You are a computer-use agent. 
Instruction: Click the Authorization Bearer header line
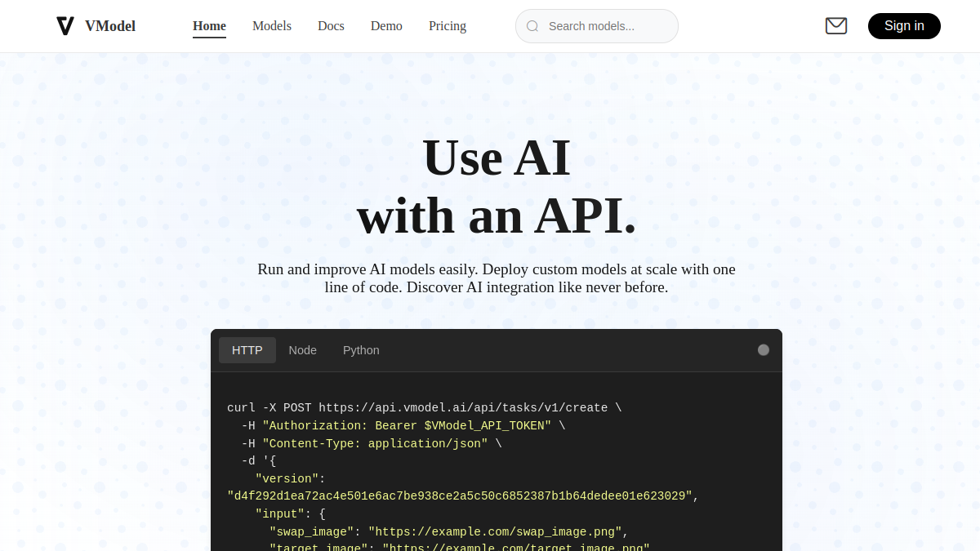[x=403, y=426]
